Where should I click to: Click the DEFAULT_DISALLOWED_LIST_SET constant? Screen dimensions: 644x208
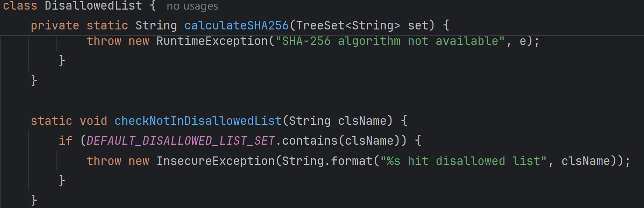click(x=180, y=141)
